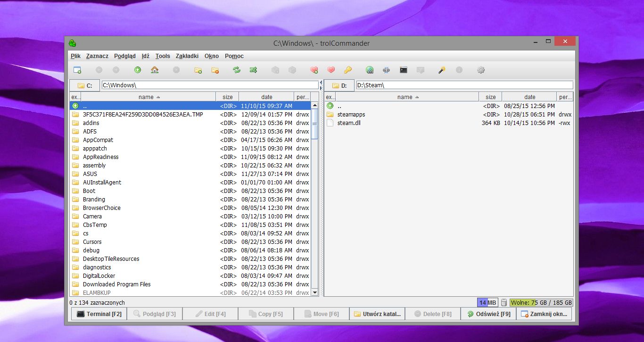Click the Delete [F8] button
Viewport: 644px width, 342px height.
433,314
